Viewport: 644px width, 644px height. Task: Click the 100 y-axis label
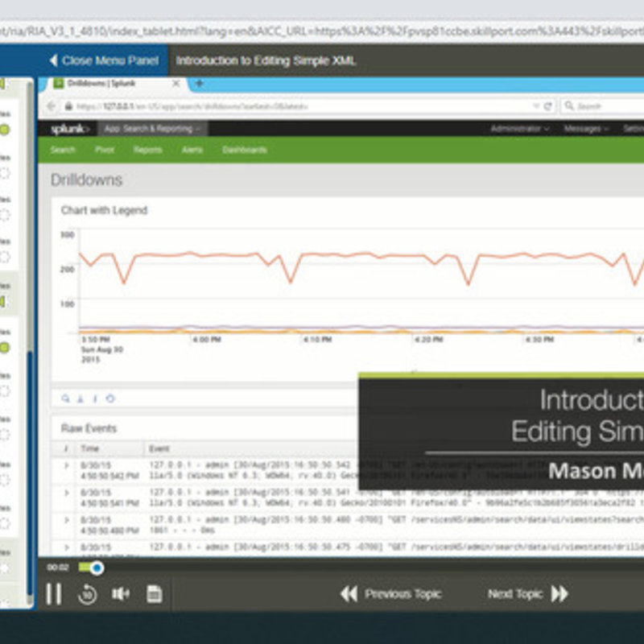click(68, 304)
